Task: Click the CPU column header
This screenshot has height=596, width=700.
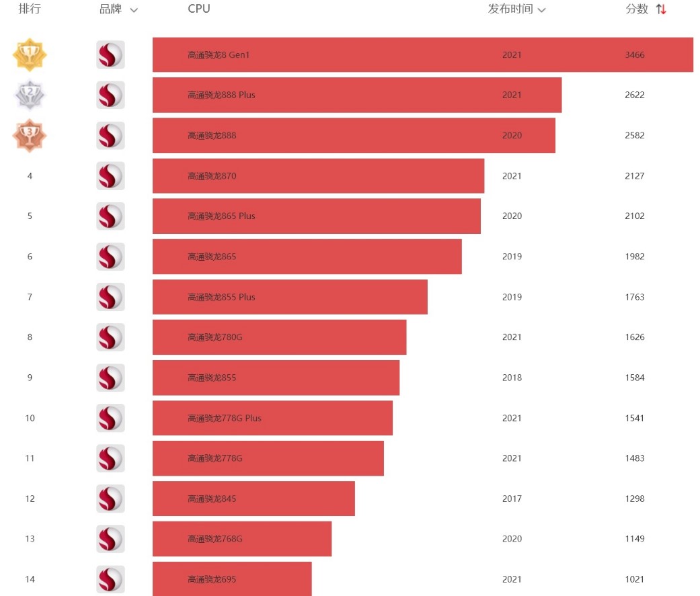Action: (x=198, y=9)
